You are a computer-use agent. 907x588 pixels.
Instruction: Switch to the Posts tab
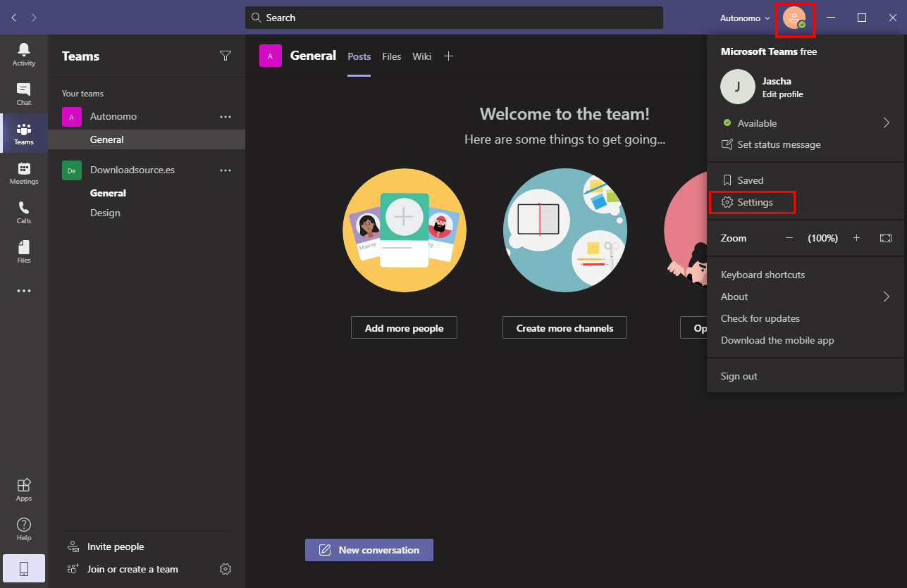pyautogui.click(x=359, y=56)
